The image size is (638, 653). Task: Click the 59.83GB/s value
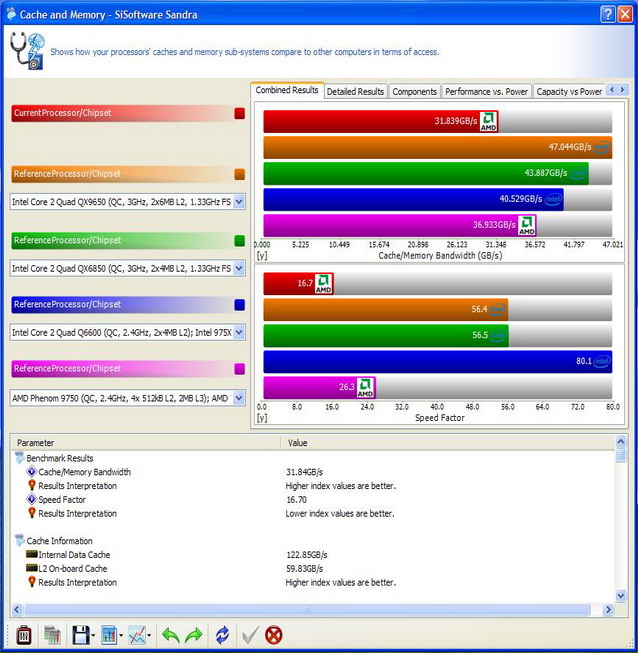[304, 568]
